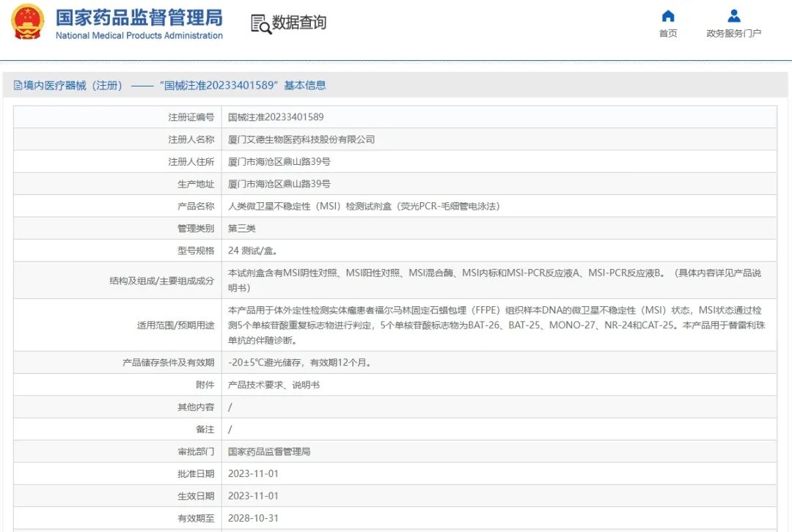Image resolution: width=792 pixels, height=532 pixels.
Task: Select the 数据查询 heading text
Action: pos(299,23)
